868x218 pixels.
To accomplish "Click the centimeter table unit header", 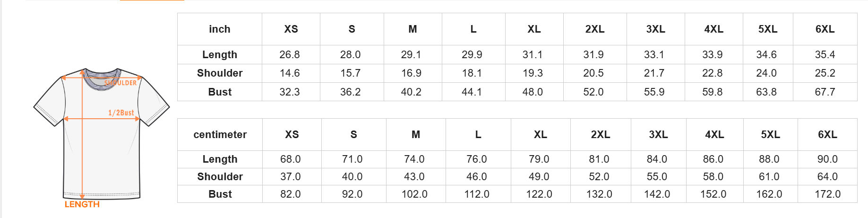I will click(220, 135).
